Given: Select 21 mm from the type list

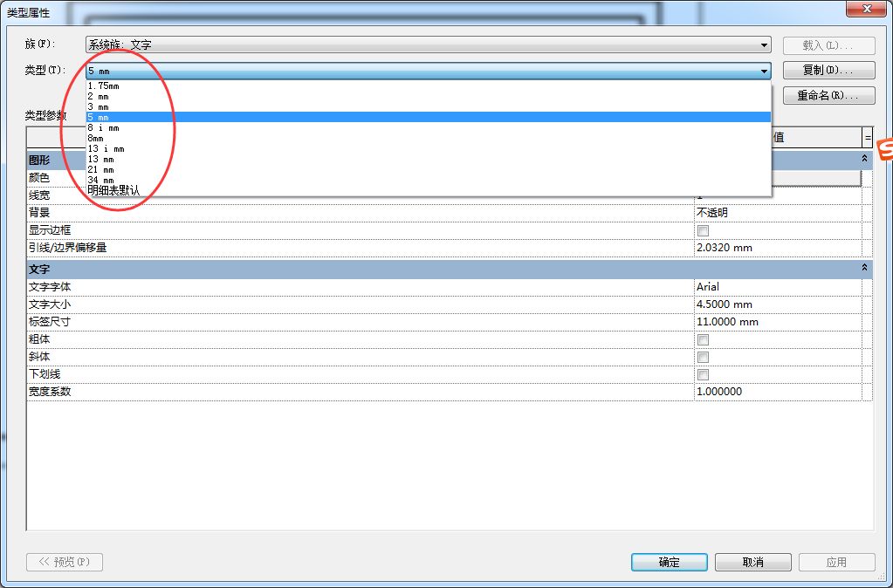Looking at the screenshot, I should (x=429, y=169).
